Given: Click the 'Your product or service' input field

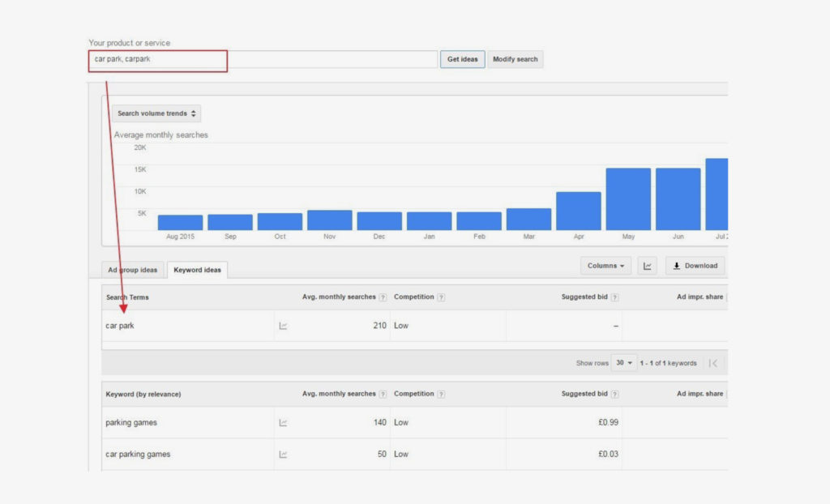Looking at the screenshot, I should point(263,59).
